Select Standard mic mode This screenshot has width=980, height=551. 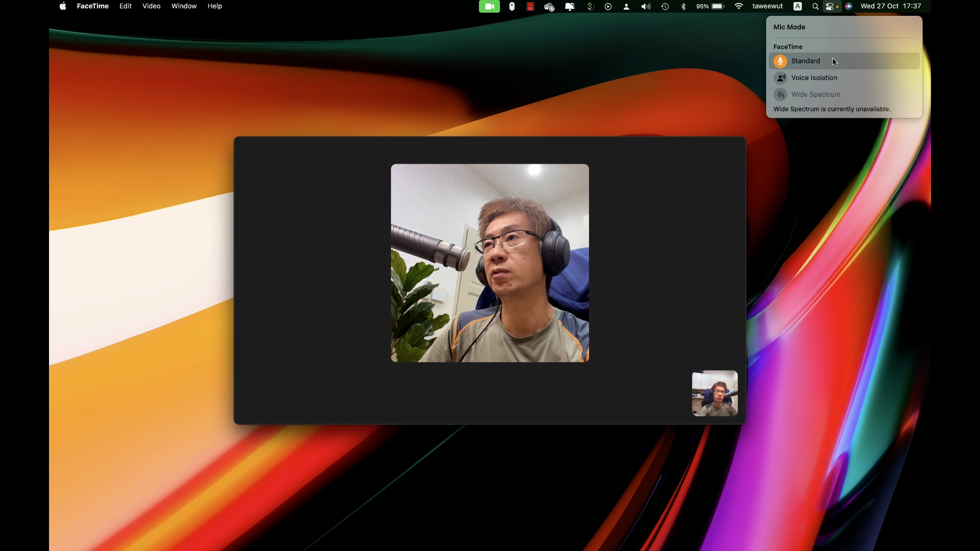point(805,61)
